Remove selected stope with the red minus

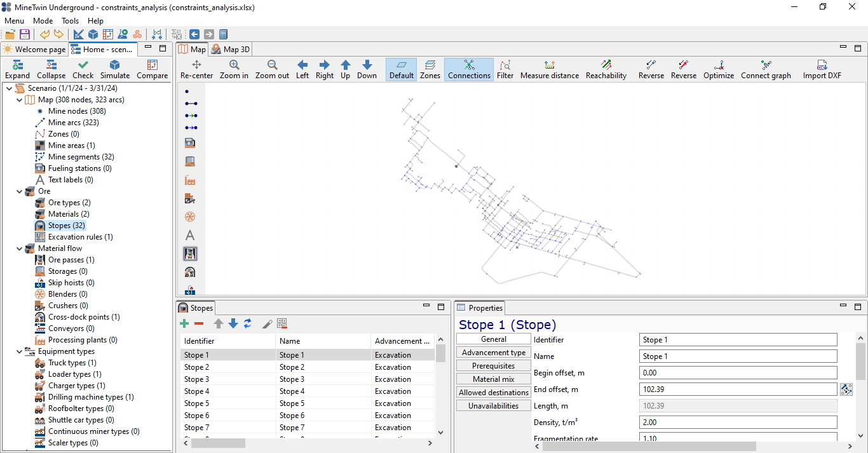(199, 323)
